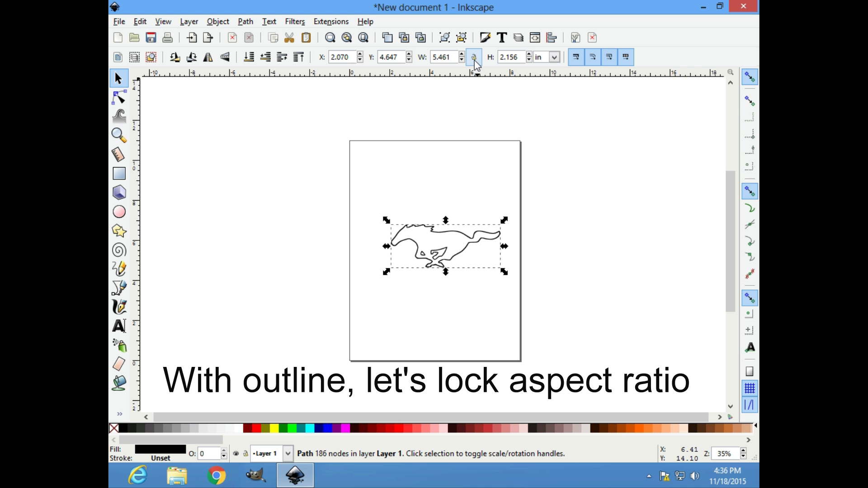Increase the X position stepper
The height and width of the screenshot is (488, 868).
pos(360,54)
